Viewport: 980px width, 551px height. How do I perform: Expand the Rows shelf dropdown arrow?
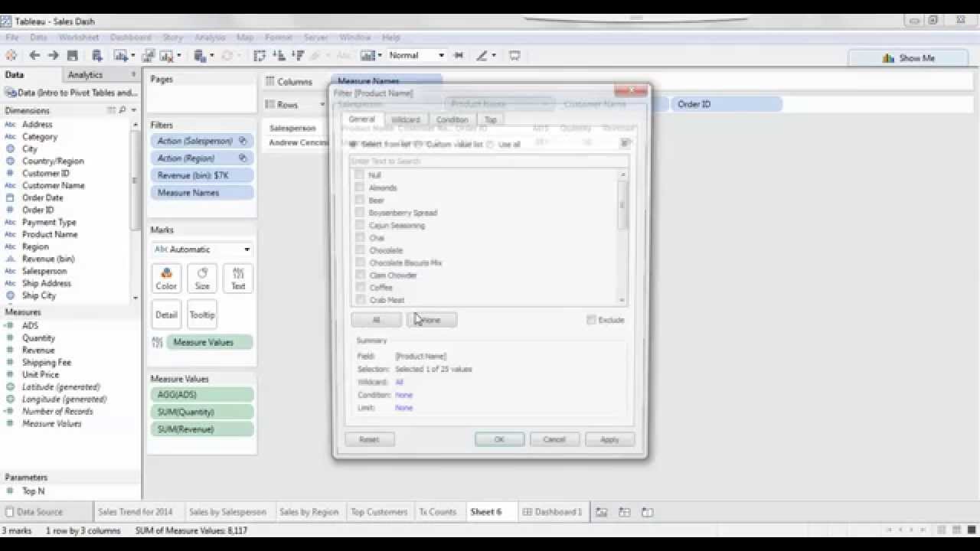coord(322,105)
